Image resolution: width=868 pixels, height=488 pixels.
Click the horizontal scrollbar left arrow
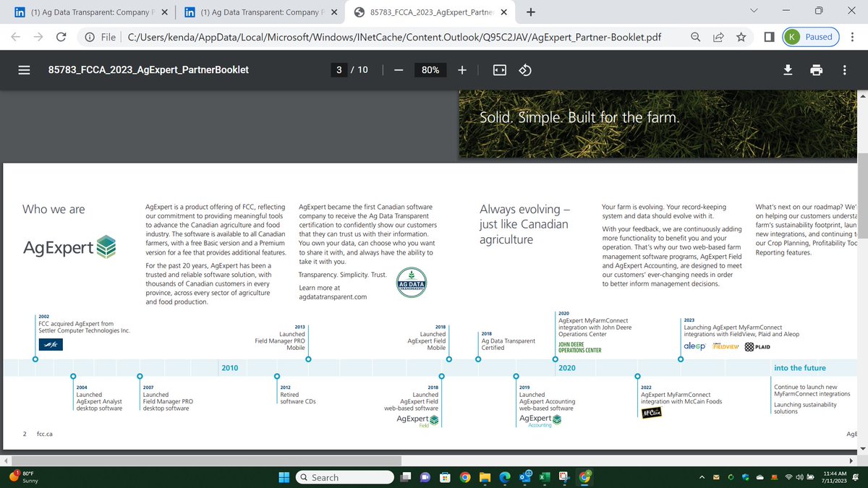[6, 461]
